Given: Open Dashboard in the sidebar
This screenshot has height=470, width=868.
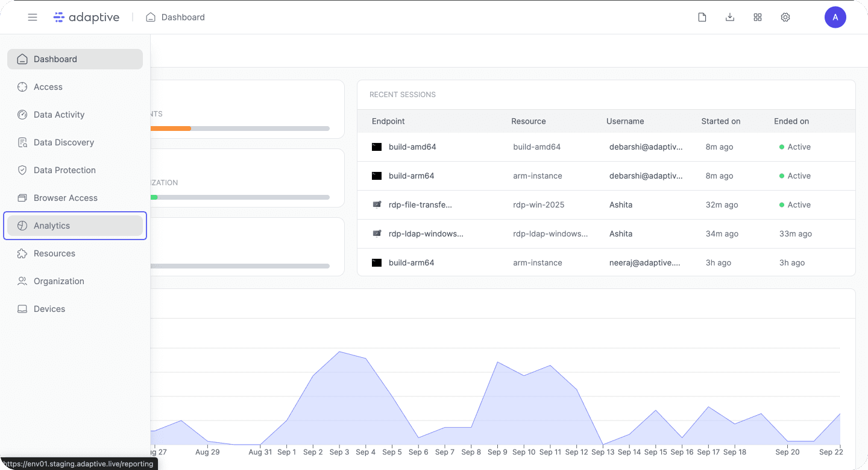Looking at the screenshot, I should click(x=75, y=59).
